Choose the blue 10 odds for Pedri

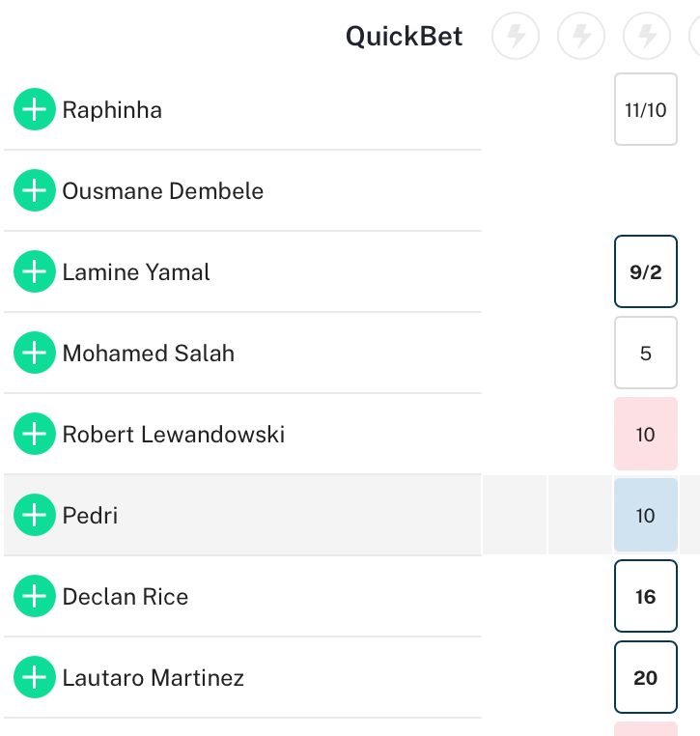click(x=646, y=516)
